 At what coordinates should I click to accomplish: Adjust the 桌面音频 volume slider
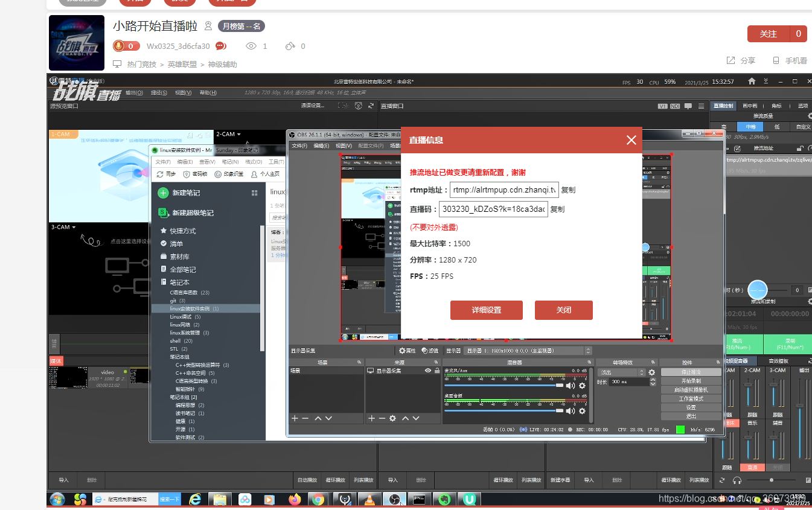504,411
